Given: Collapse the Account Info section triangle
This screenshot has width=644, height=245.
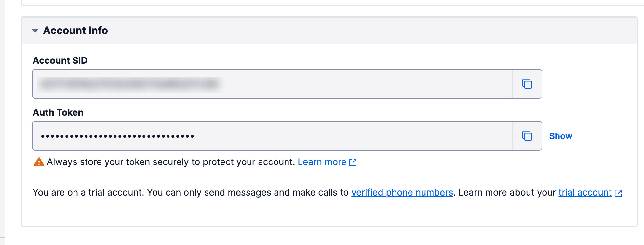Looking at the screenshot, I should coord(35,31).
